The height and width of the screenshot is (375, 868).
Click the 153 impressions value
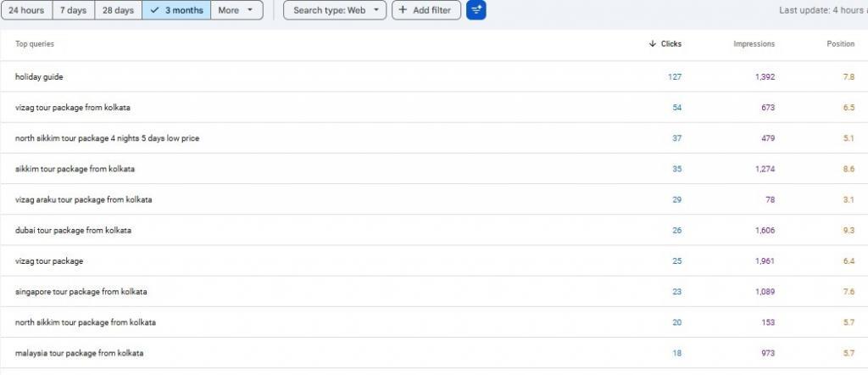tap(768, 322)
